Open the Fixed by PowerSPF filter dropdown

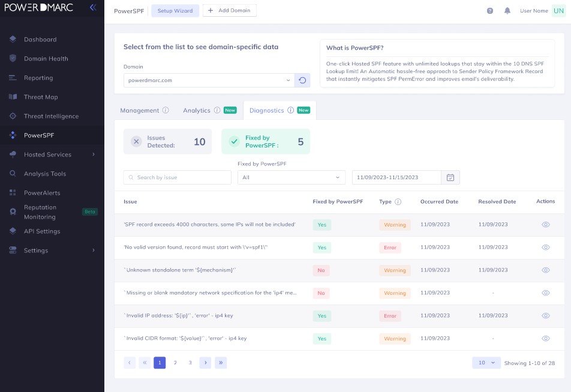click(291, 177)
